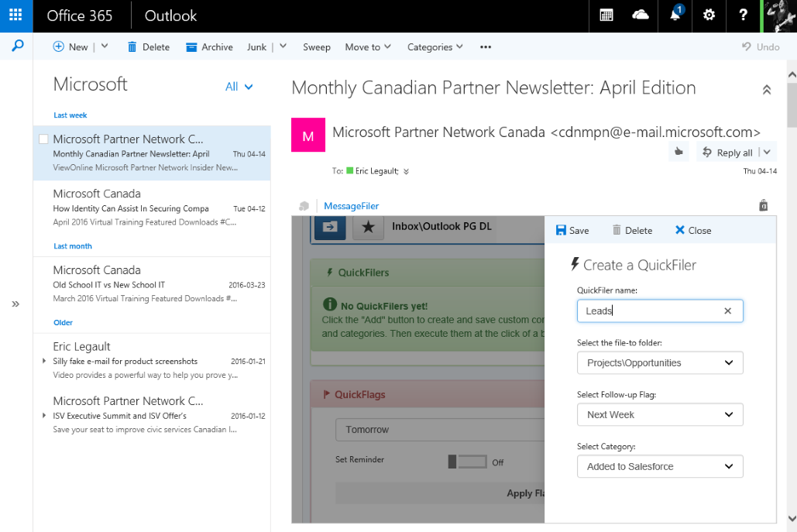This screenshot has width=797, height=532.
Task: Create a New message
Action: (70, 46)
